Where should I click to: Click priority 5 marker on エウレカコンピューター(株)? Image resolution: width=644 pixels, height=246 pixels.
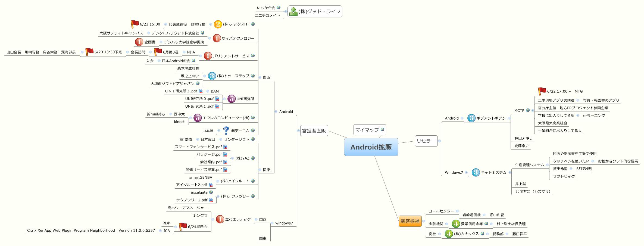coord(198,118)
